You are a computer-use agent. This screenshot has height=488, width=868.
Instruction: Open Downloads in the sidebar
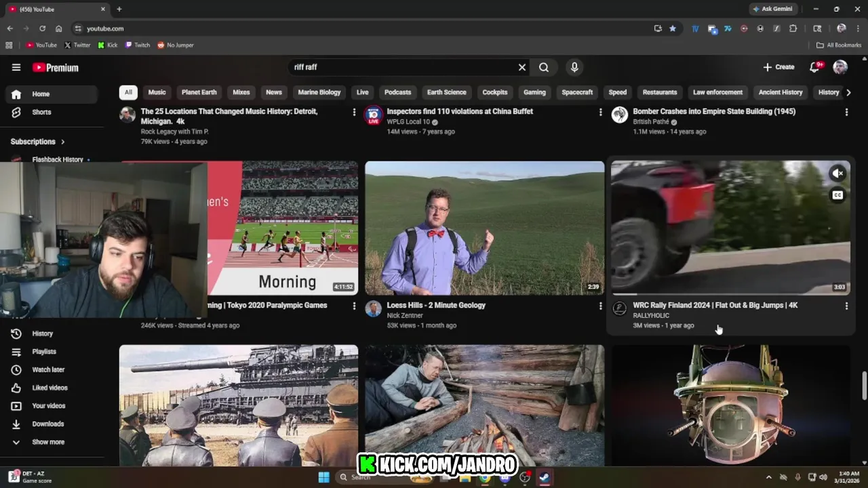click(x=53, y=424)
